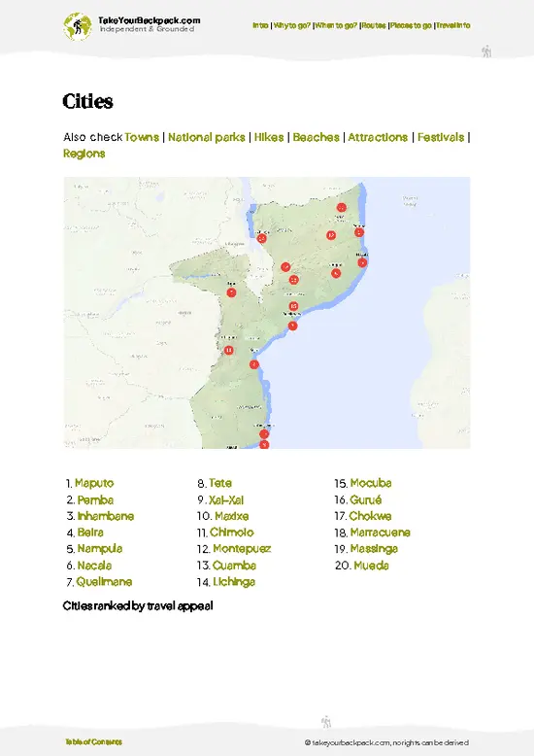Open the Xai-Xai city link
This screenshot has height=756, width=534.
click(226, 500)
